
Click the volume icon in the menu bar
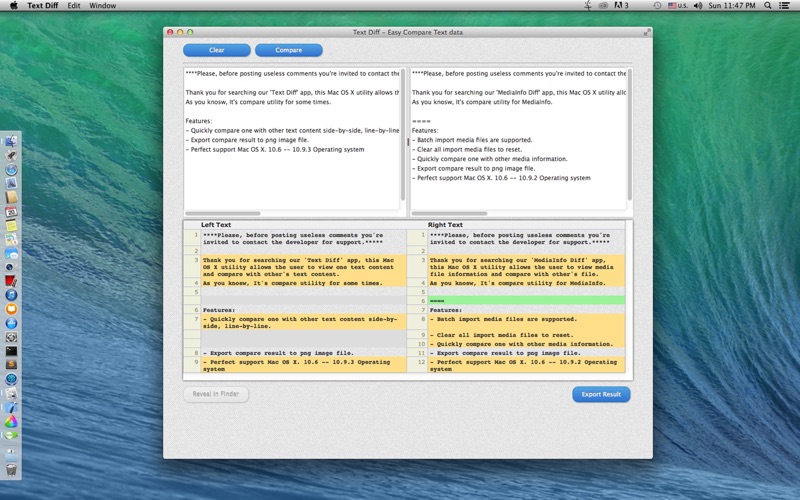coord(698,5)
